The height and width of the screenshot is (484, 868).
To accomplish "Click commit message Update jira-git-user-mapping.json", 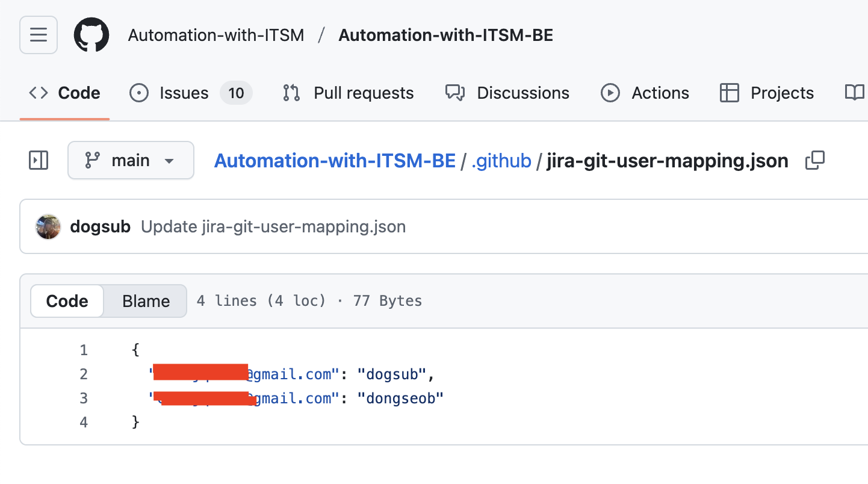I will pyautogui.click(x=273, y=226).
